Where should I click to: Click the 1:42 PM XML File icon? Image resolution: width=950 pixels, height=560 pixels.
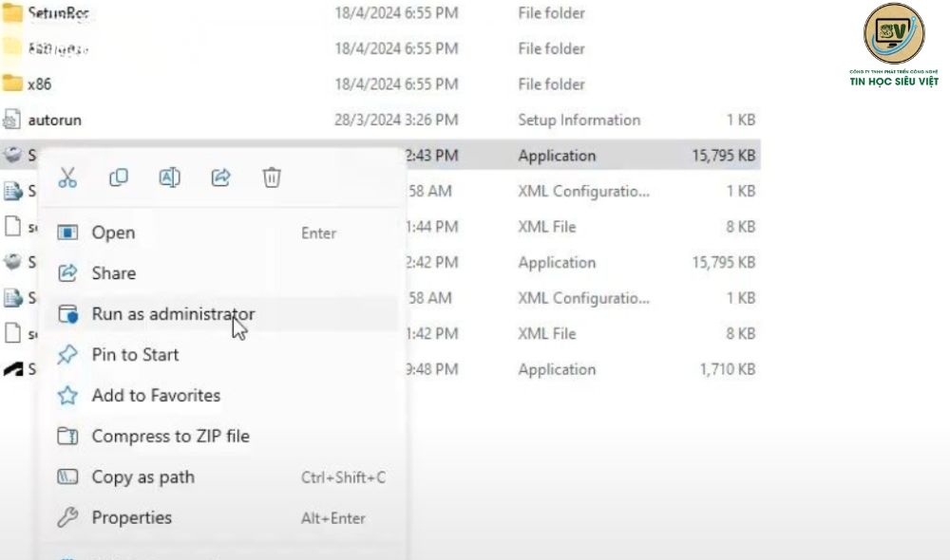[x=12, y=333]
